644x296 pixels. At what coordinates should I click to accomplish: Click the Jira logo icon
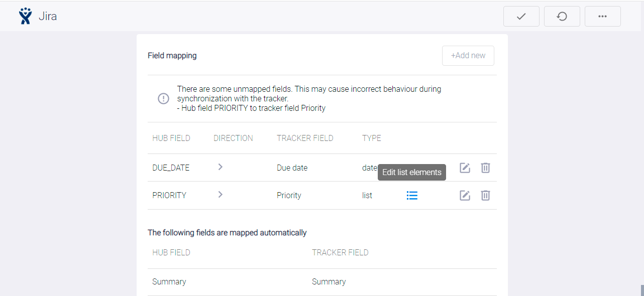click(x=25, y=16)
